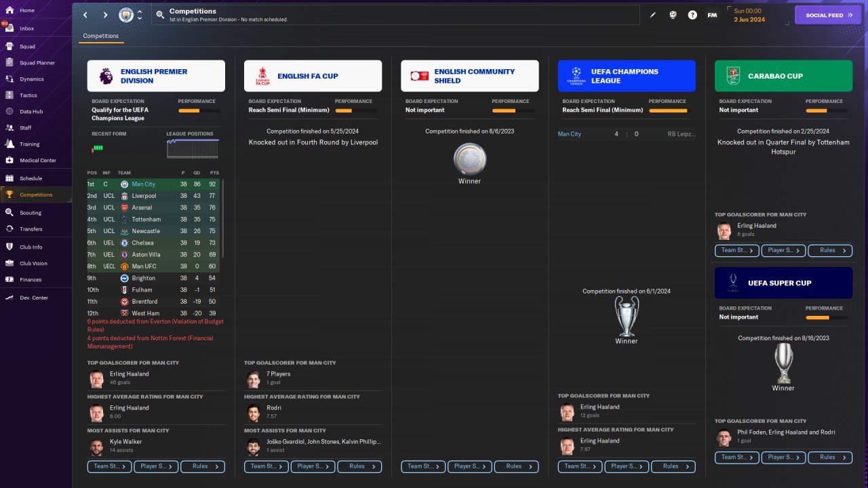Click the help question mark icon
This screenshot has height=488, width=868.
[692, 15]
